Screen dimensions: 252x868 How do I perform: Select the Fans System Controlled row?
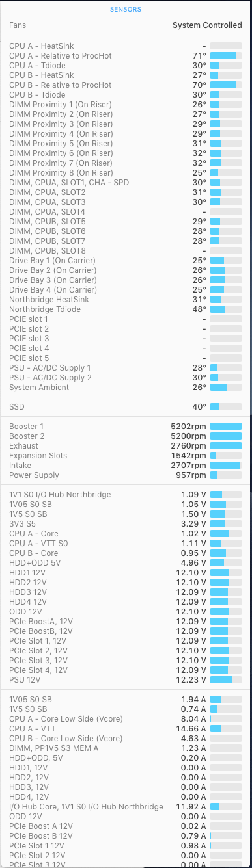point(126,25)
